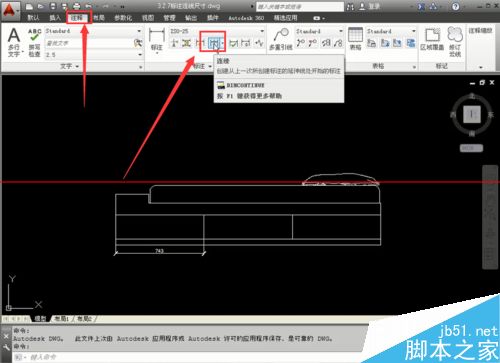Click the 多重引线 multileader tool
Screen dimensions: 500x363
point(281,39)
